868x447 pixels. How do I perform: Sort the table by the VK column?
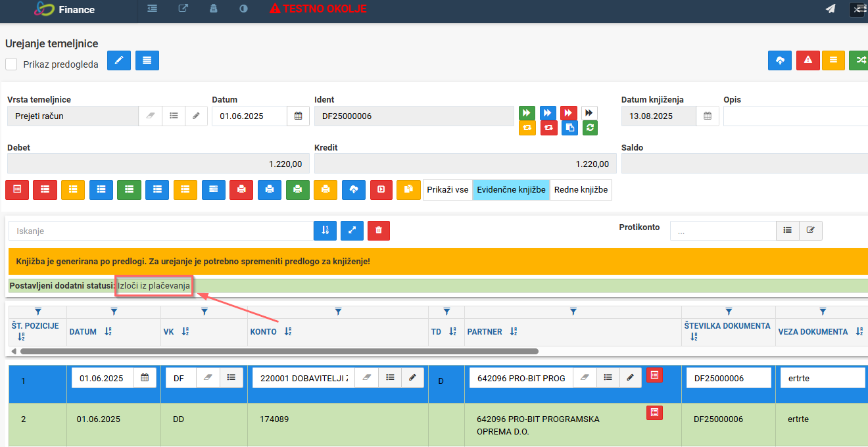[185, 332]
